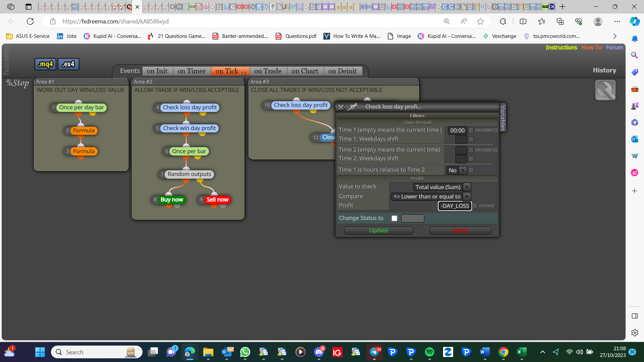
Task: Switch to the on Deinit event tab
Action: pos(342,71)
